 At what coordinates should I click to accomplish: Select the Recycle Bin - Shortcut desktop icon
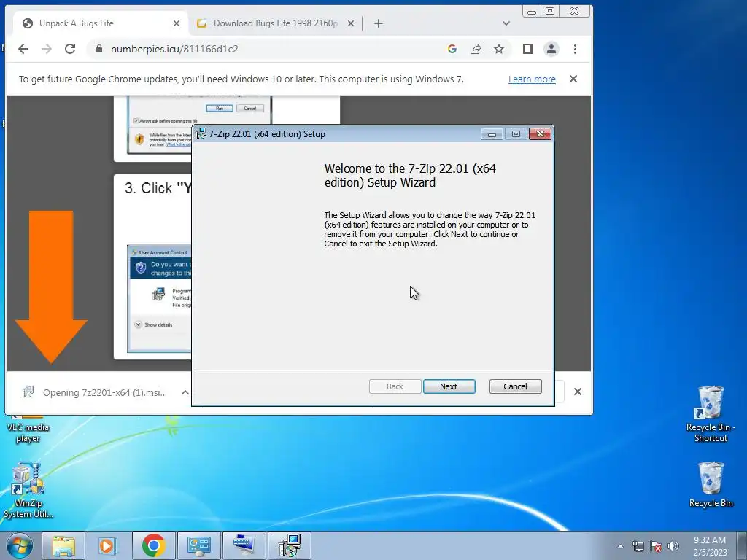click(711, 414)
